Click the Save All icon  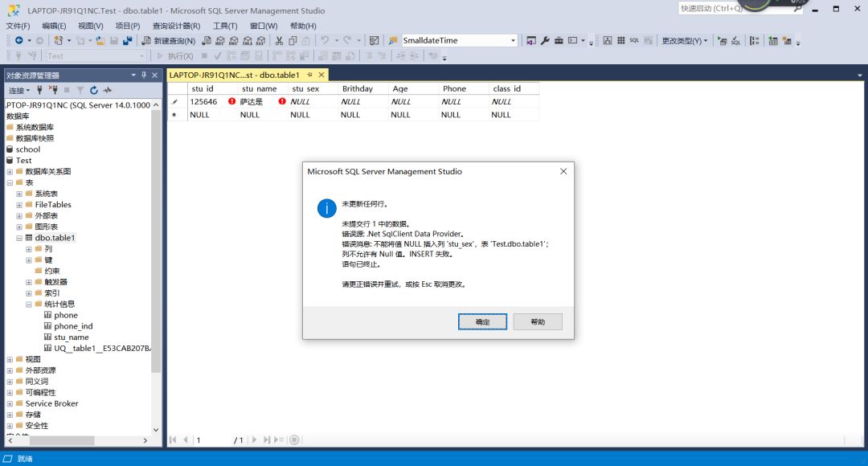point(127,40)
